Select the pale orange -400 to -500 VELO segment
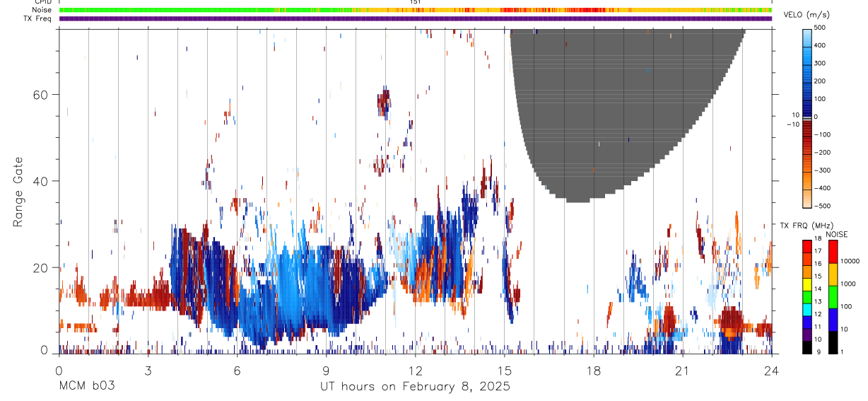 pyautogui.click(x=808, y=197)
